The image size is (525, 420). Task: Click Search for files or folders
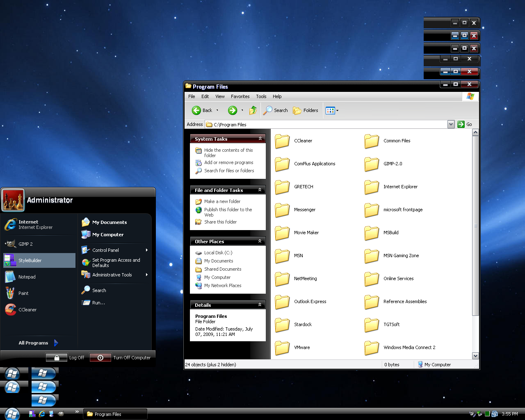[224, 171]
